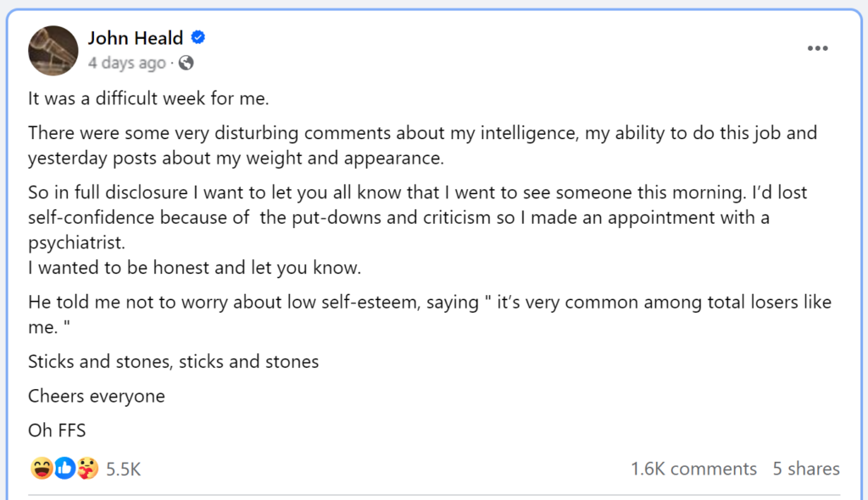The height and width of the screenshot is (500, 868).
Task: Click the 'Oh FFS' line
Action: click(57, 431)
